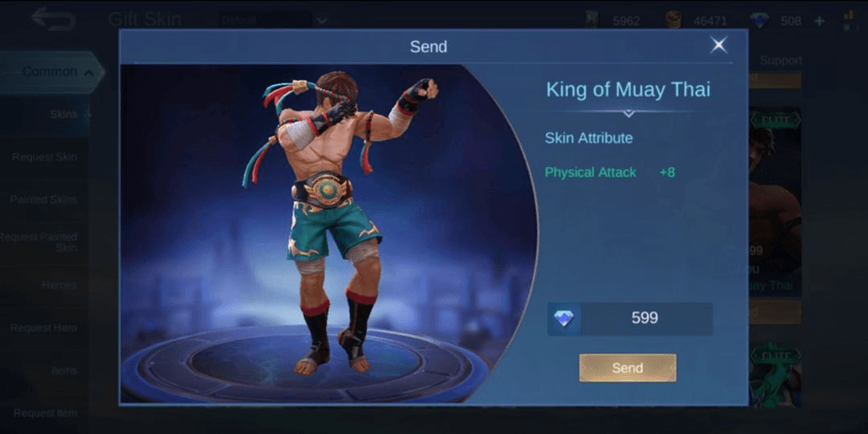Image resolution: width=868 pixels, height=434 pixels.
Task: Click the gold coin currency icon
Action: 673,21
